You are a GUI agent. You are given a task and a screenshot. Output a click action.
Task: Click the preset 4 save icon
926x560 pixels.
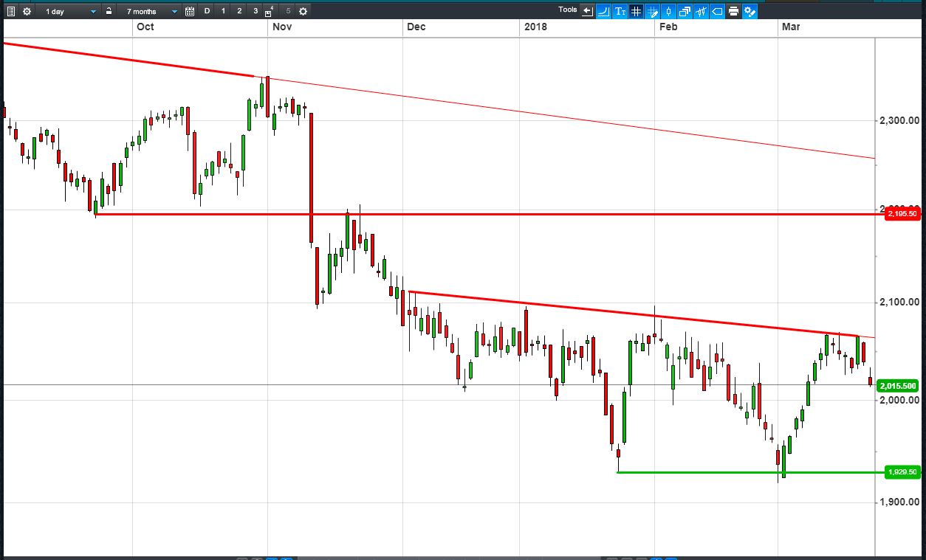[270, 11]
